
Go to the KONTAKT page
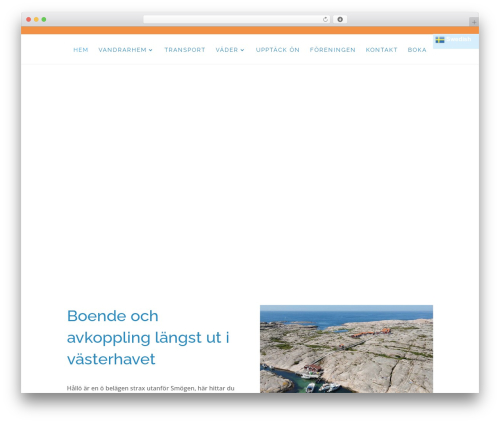click(381, 50)
